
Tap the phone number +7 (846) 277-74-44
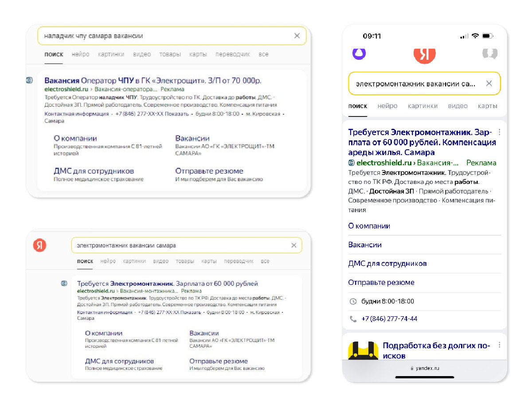tap(389, 319)
